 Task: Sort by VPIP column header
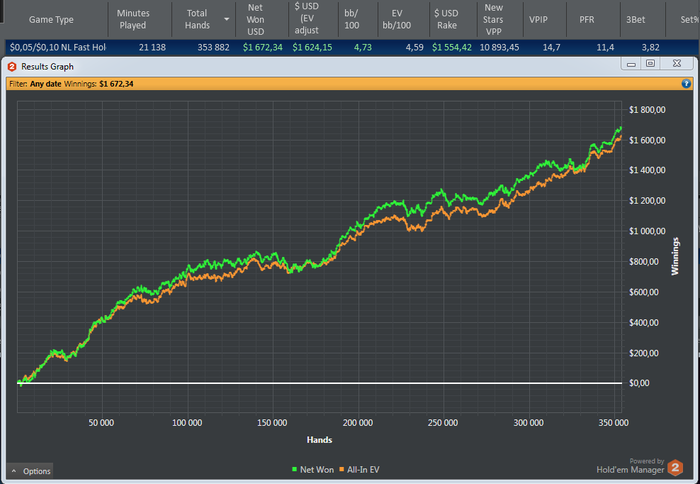coord(538,20)
